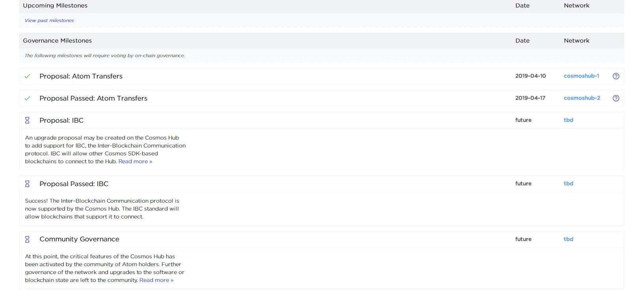Click the on-chain governance voting note
The image size is (644, 293).
(105, 56)
